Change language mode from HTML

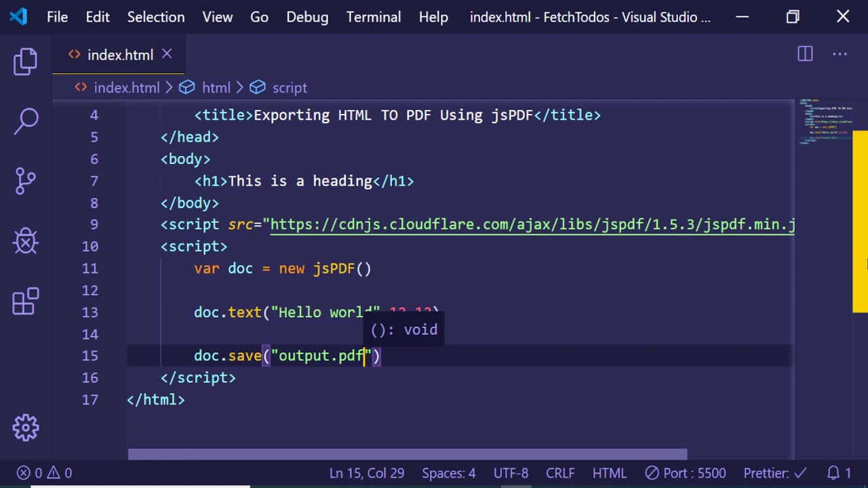coord(609,473)
